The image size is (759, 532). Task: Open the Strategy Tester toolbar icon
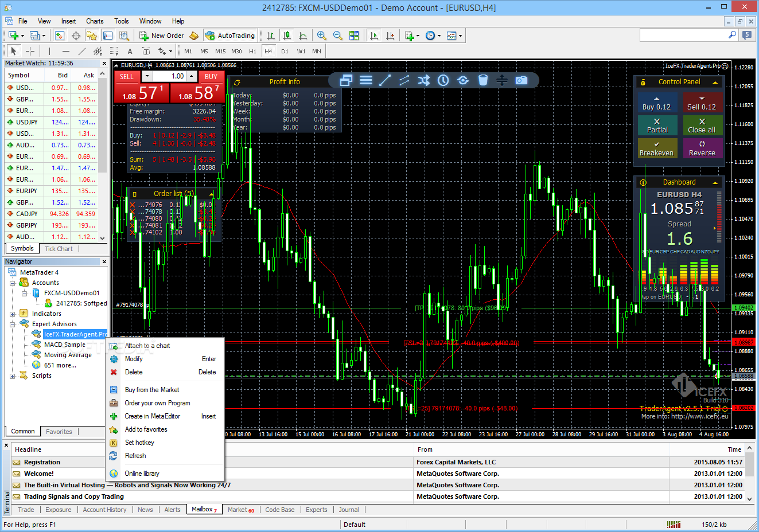pos(123,36)
